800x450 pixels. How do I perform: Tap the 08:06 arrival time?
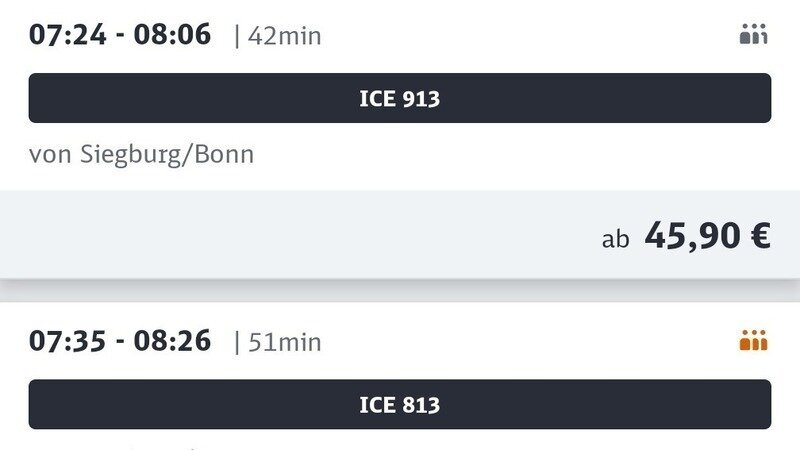[174, 35]
